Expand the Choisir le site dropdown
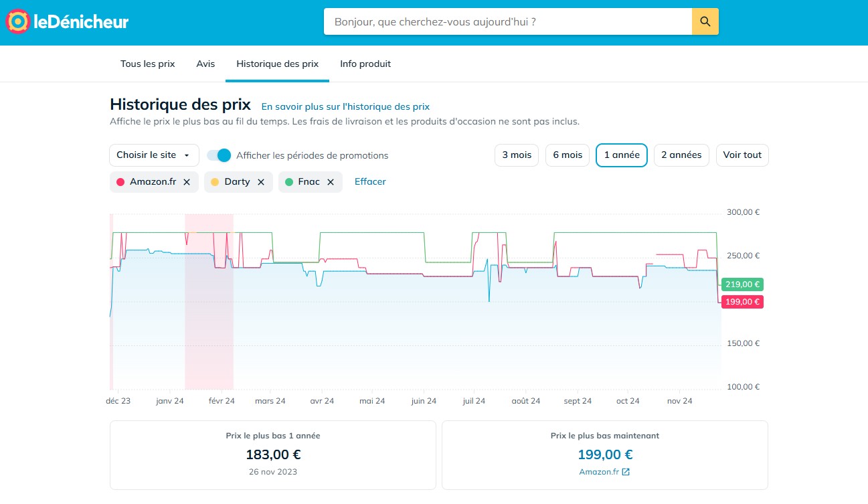 154,155
